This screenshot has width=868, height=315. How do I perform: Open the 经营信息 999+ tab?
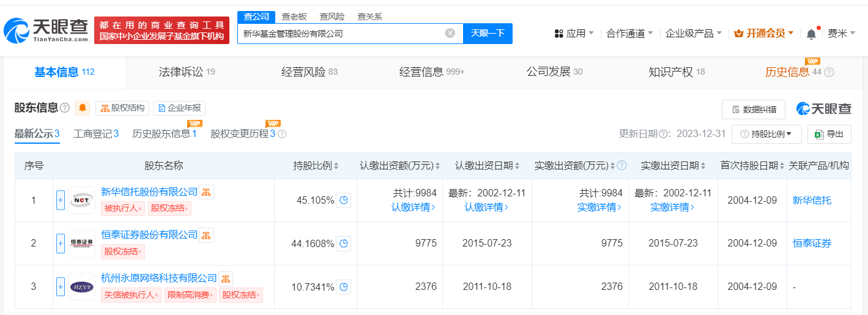(x=432, y=72)
